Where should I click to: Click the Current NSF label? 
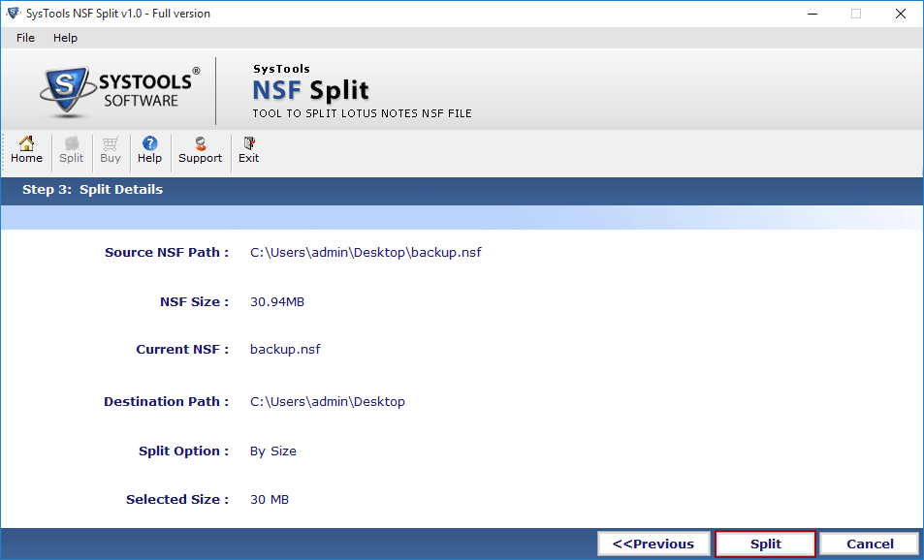[182, 349]
